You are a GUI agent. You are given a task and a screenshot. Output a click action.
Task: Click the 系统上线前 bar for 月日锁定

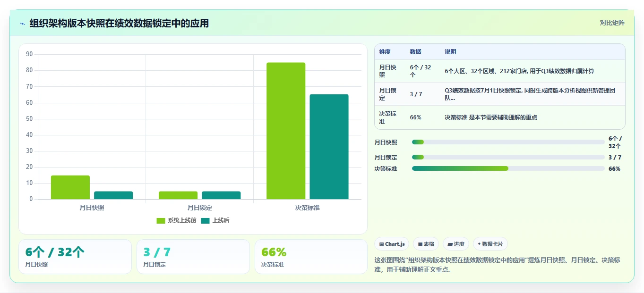(178, 195)
